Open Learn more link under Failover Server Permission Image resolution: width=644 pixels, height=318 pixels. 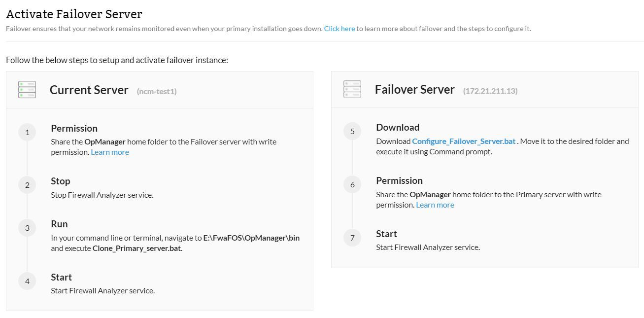click(435, 205)
